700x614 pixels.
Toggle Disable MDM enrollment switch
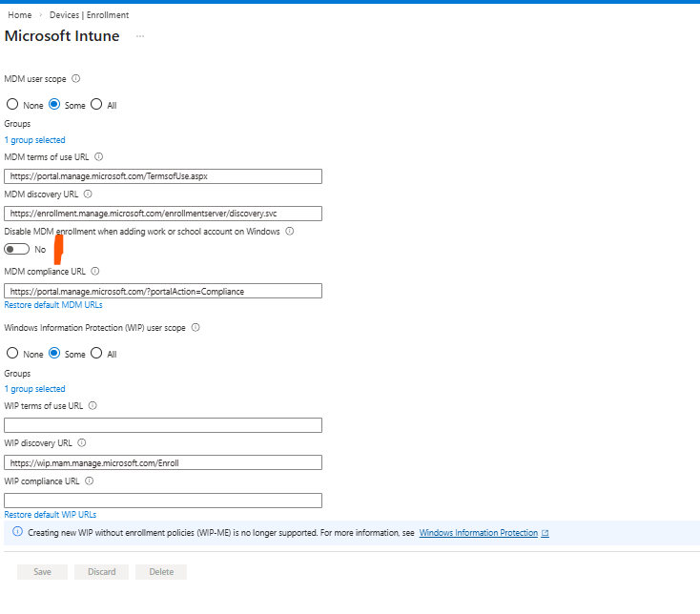[x=16, y=249]
